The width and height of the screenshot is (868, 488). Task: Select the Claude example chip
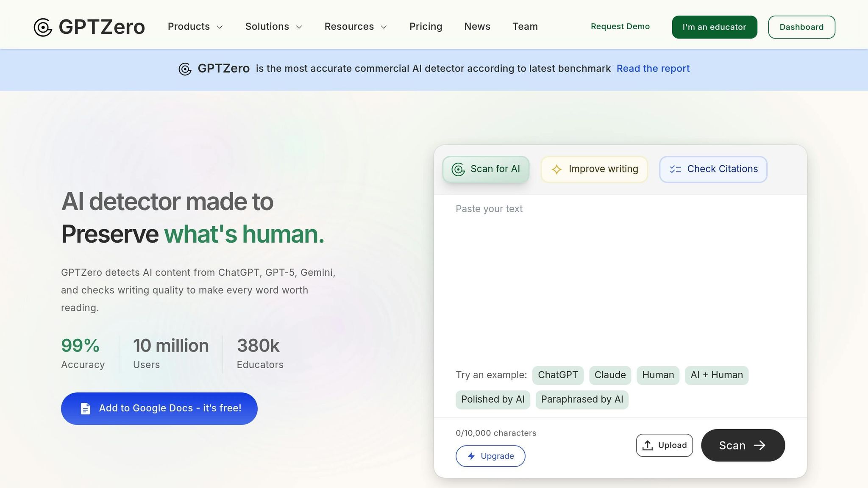pos(609,375)
